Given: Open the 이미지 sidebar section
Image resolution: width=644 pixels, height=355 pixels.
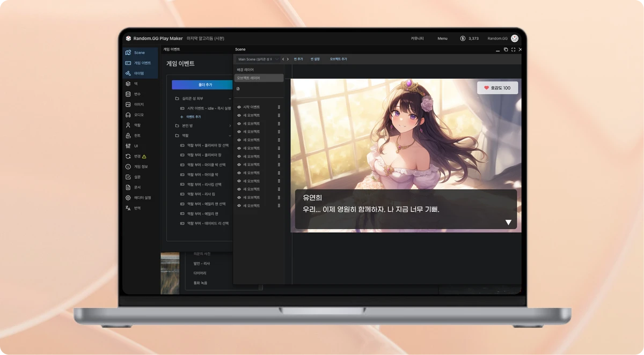Looking at the screenshot, I should (x=135, y=104).
